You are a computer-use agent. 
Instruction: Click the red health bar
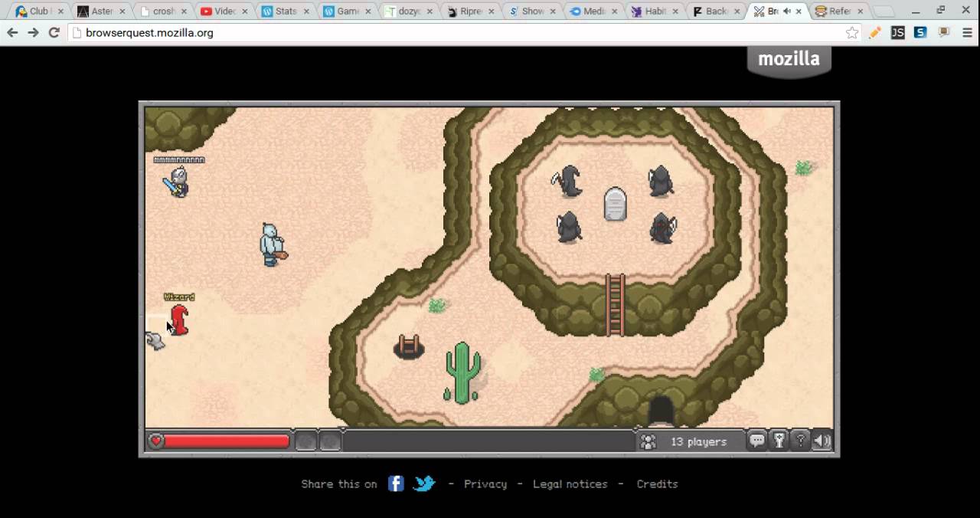[227, 441]
